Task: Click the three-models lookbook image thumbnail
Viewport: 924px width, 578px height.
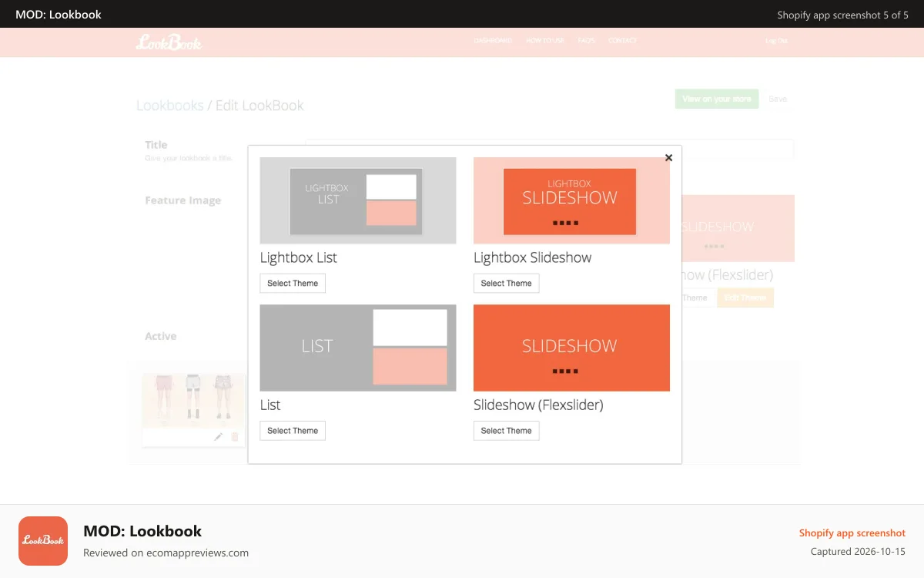Action: 193,401
